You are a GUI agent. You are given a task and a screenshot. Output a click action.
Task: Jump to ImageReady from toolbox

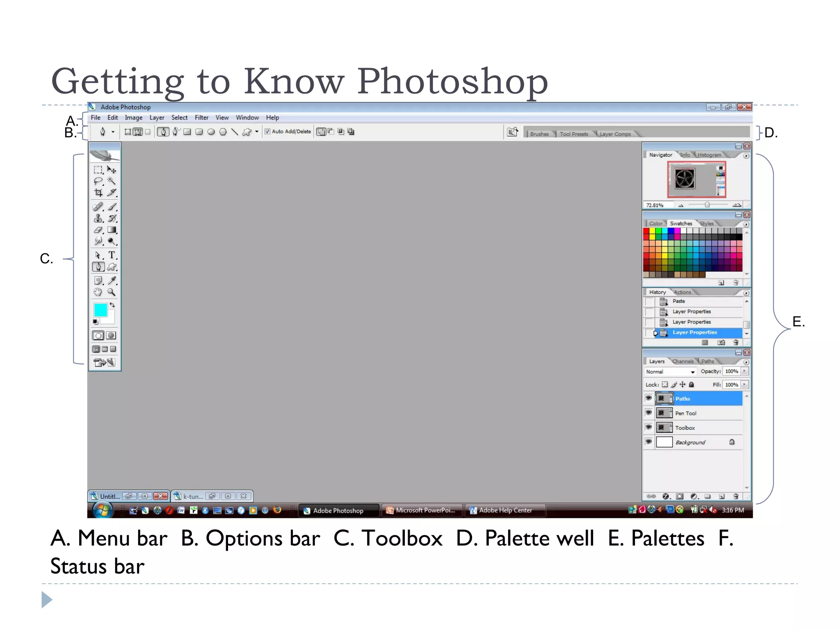point(105,363)
